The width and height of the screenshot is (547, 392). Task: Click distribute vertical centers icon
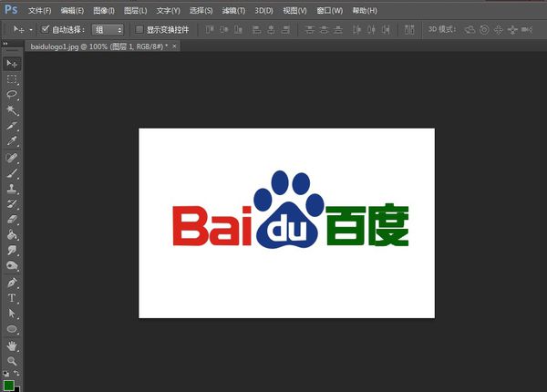324,30
